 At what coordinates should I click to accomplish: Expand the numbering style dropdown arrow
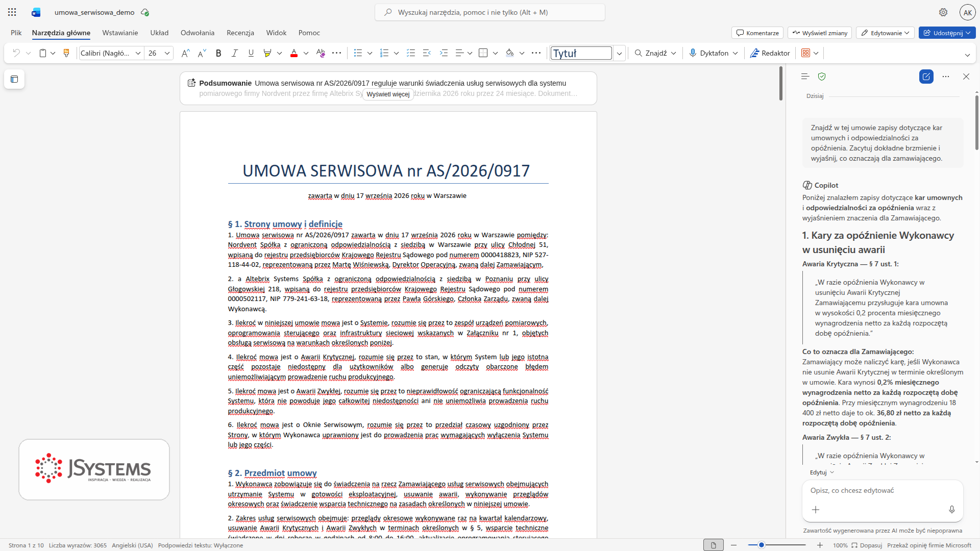click(x=397, y=53)
